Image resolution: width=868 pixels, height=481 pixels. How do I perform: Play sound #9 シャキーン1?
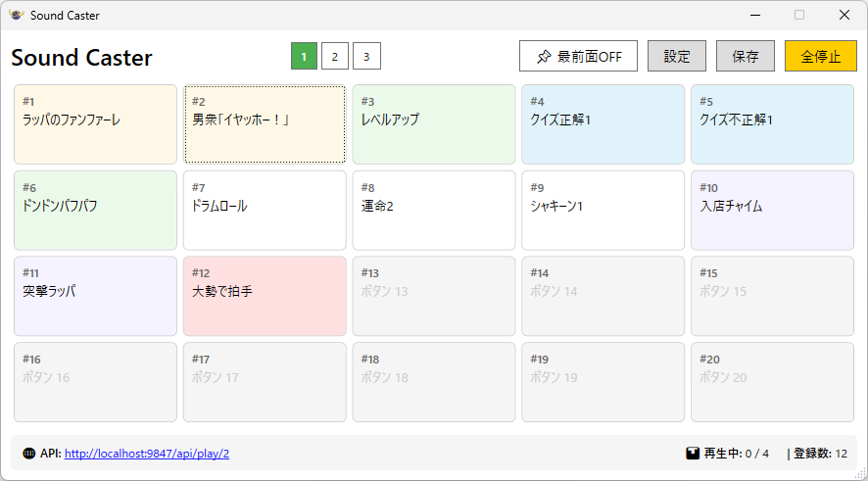[603, 211]
